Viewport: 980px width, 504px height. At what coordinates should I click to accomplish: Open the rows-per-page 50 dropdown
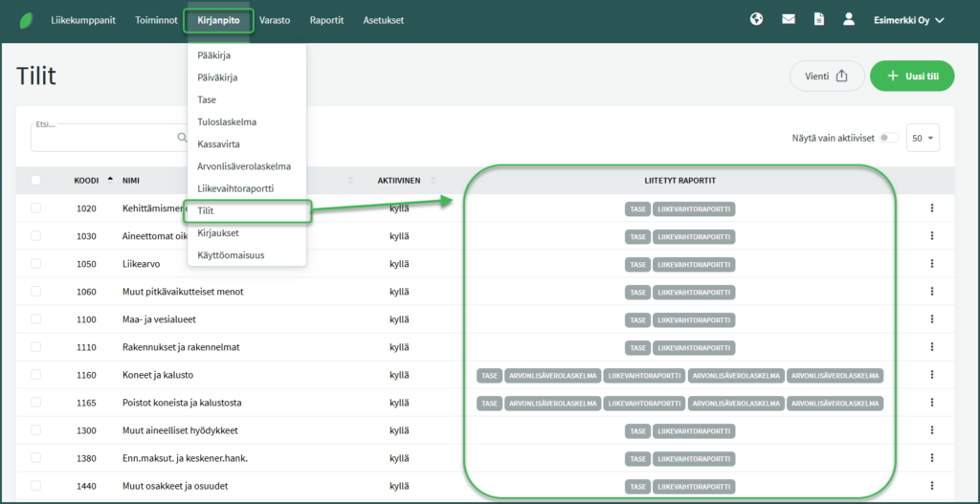coord(924,138)
